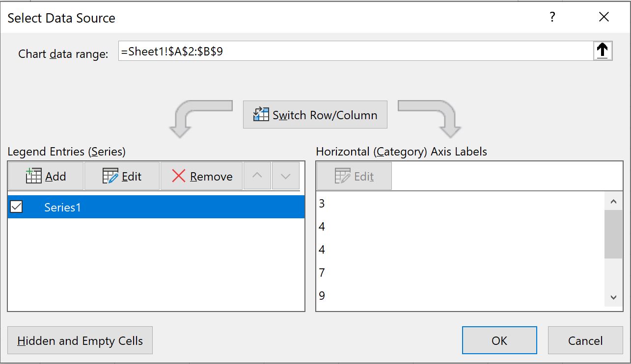This screenshot has width=631, height=364.
Task: Click the Switch Row/Column button
Action: coord(315,115)
